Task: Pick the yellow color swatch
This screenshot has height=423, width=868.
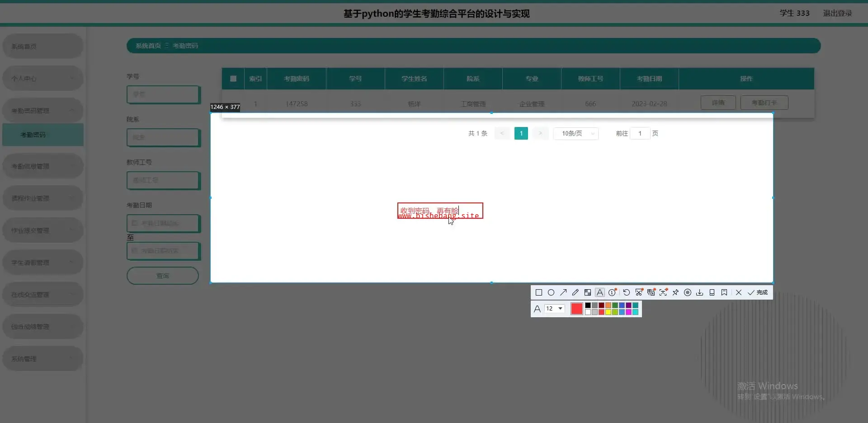Action: coord(608,312)
